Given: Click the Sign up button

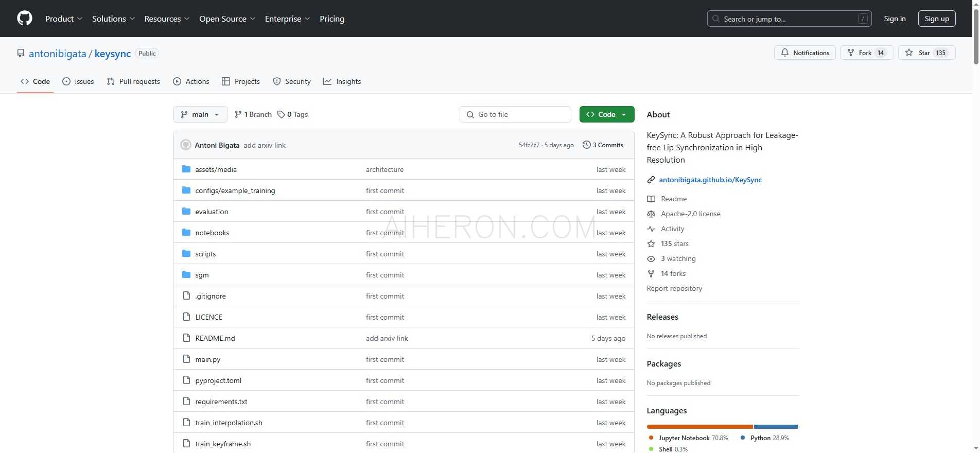Looking at the screenshot, I should point(937,19).
